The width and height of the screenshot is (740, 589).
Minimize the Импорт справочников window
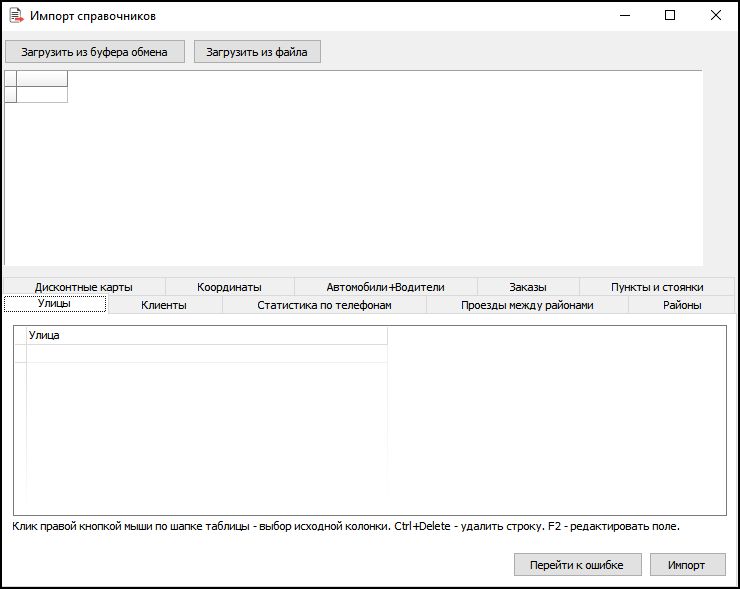[624, 16]
